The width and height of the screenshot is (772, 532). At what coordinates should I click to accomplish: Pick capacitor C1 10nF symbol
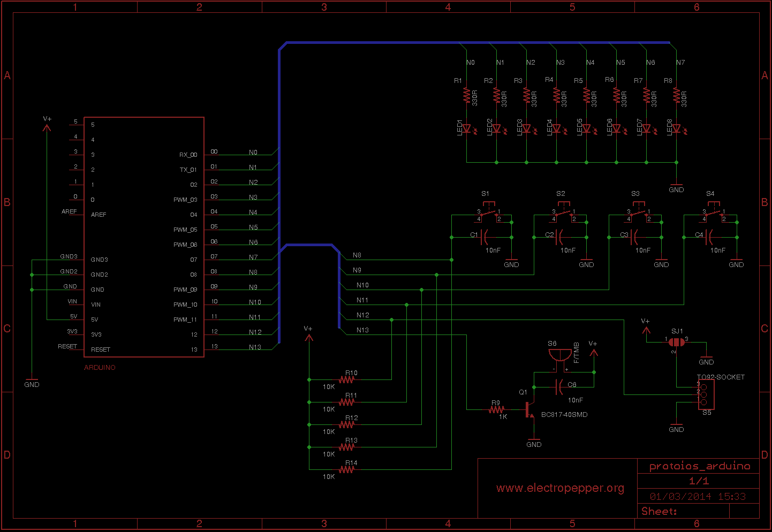tap(485, 237)
